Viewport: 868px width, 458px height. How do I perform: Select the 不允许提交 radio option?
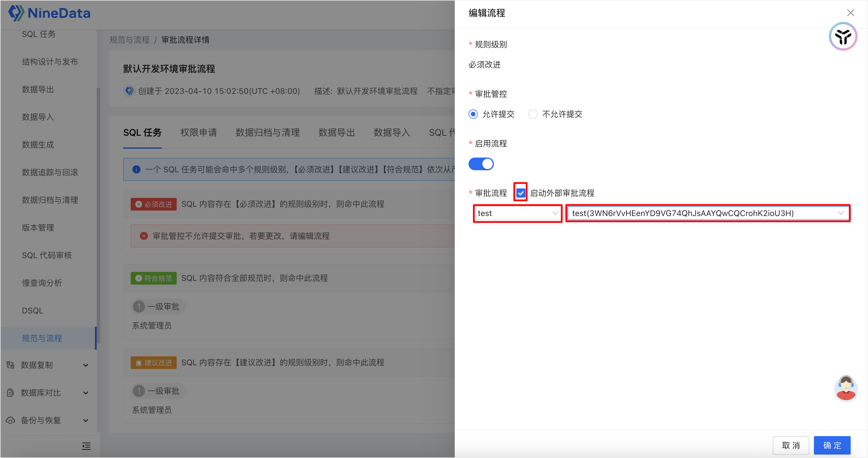click(533, 114)
